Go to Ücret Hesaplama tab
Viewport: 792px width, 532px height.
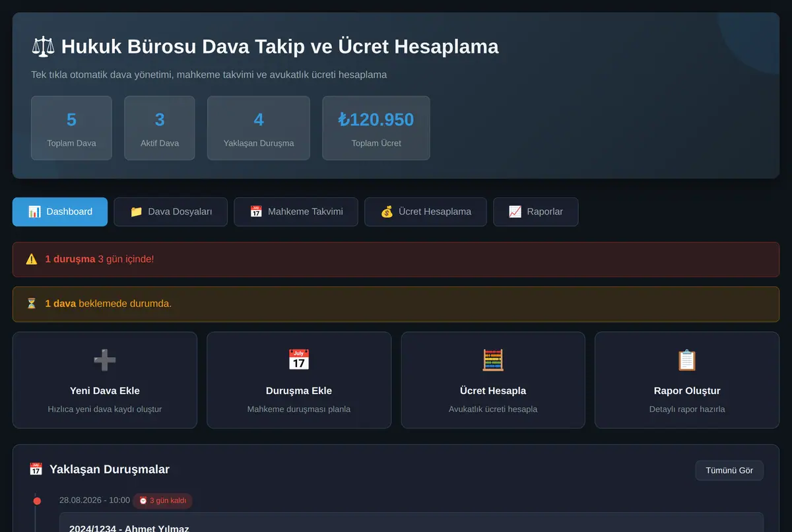point(426,212)
